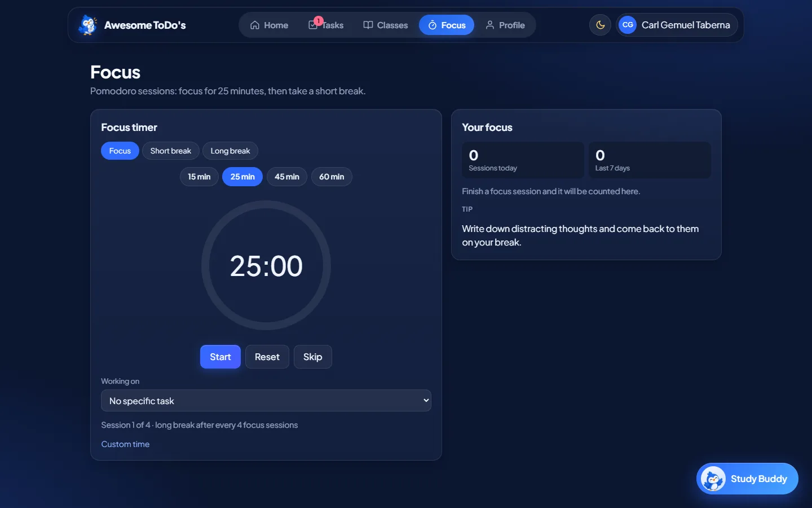Image resolution: width=812 pixels, height=508 pixels.
Task: Go to the Home page
Action: [269, 25]
